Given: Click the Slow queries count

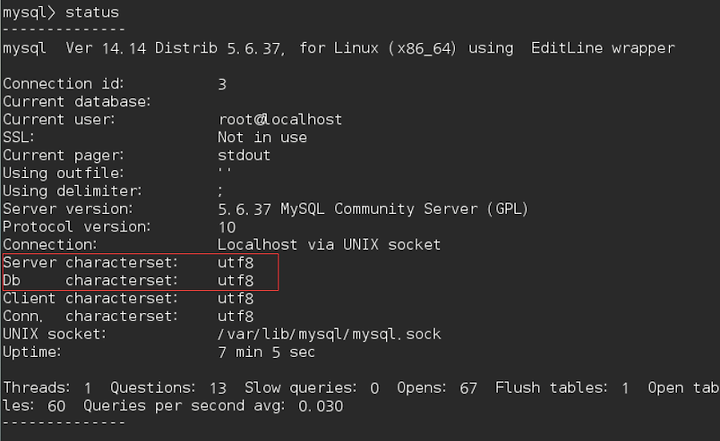Looking at the screenshot, I should coord(375,389).
